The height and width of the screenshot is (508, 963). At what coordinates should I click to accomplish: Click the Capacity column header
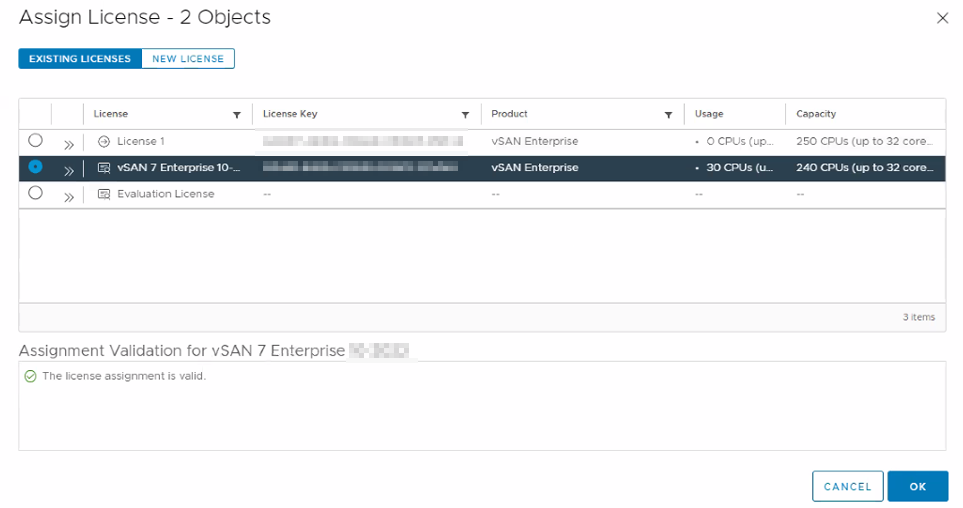tap(816, 114)
